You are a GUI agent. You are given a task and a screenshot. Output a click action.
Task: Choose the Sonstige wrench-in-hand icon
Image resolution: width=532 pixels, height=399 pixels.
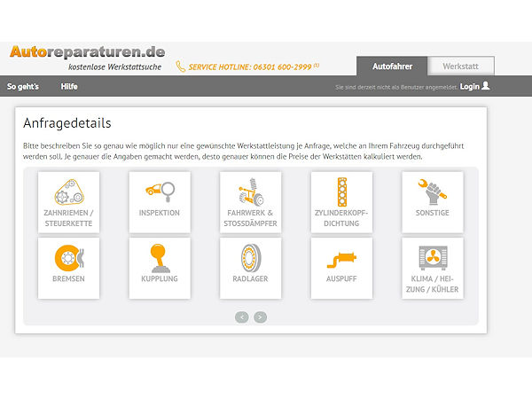(433, 192)
